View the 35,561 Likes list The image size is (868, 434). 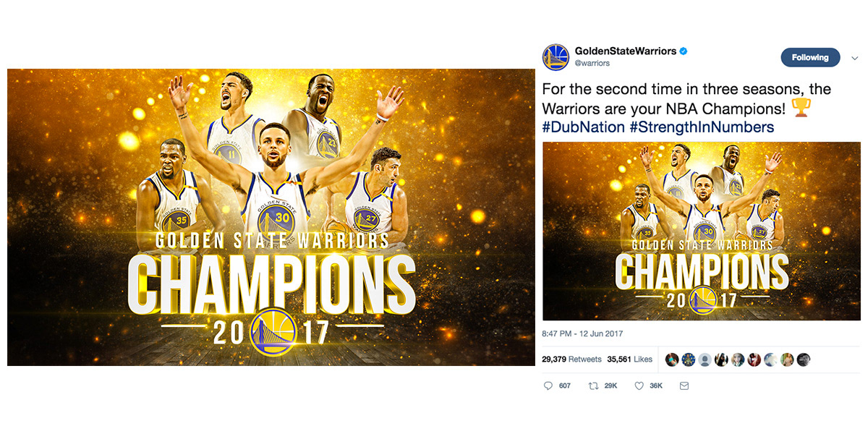(629, 359)
